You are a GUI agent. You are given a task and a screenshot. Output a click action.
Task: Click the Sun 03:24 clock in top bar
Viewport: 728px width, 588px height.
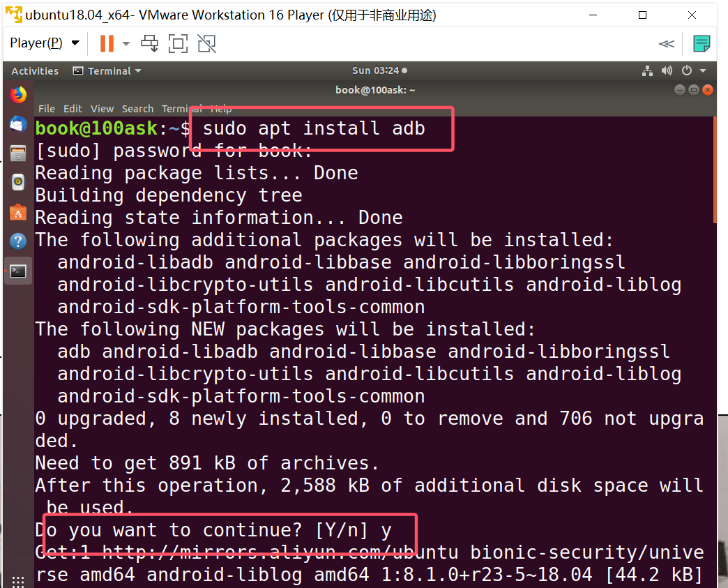379,70
